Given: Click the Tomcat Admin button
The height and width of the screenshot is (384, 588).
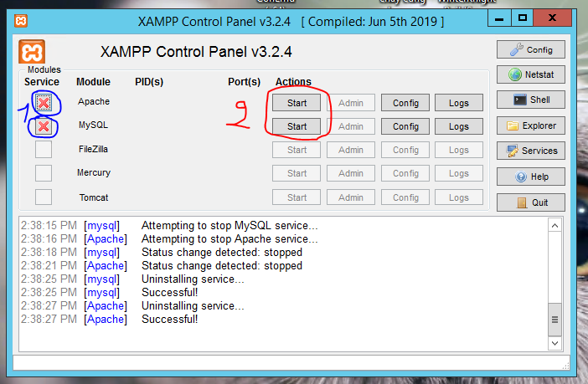Looking at the screenshot, I should pos(351,197).
